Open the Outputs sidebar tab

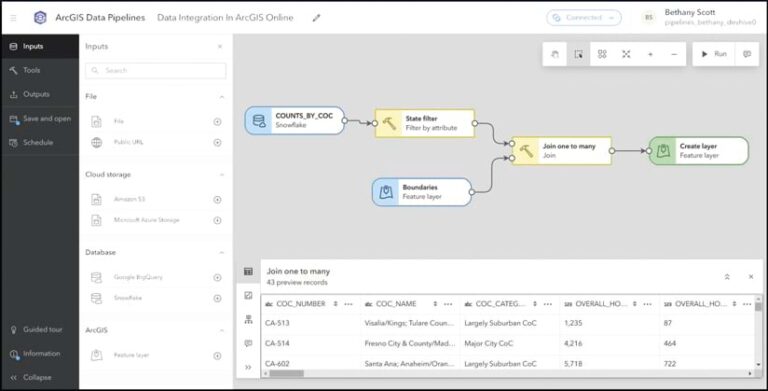click(x=39, y=95)
